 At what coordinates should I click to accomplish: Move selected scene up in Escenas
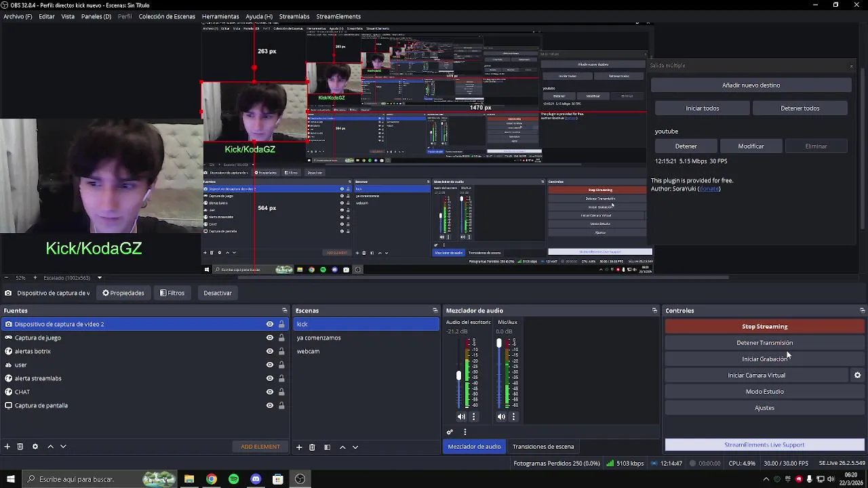click(x=342, y=447)
